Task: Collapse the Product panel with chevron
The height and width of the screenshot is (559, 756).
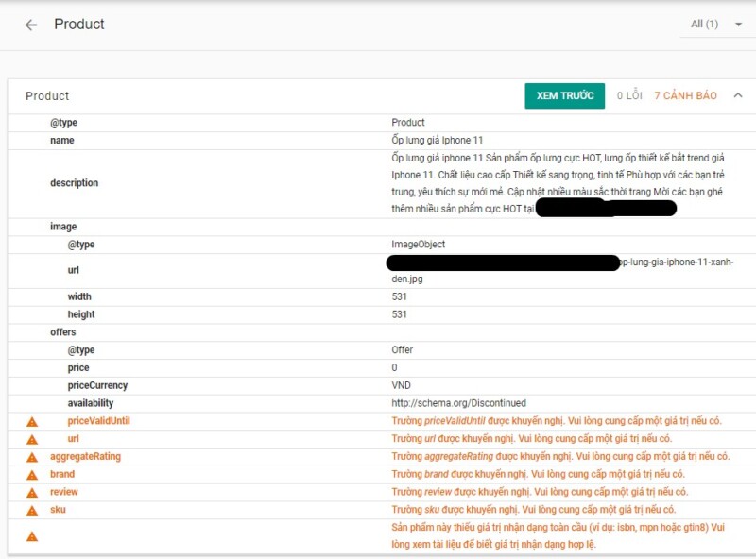Action: tap(738, 95)
